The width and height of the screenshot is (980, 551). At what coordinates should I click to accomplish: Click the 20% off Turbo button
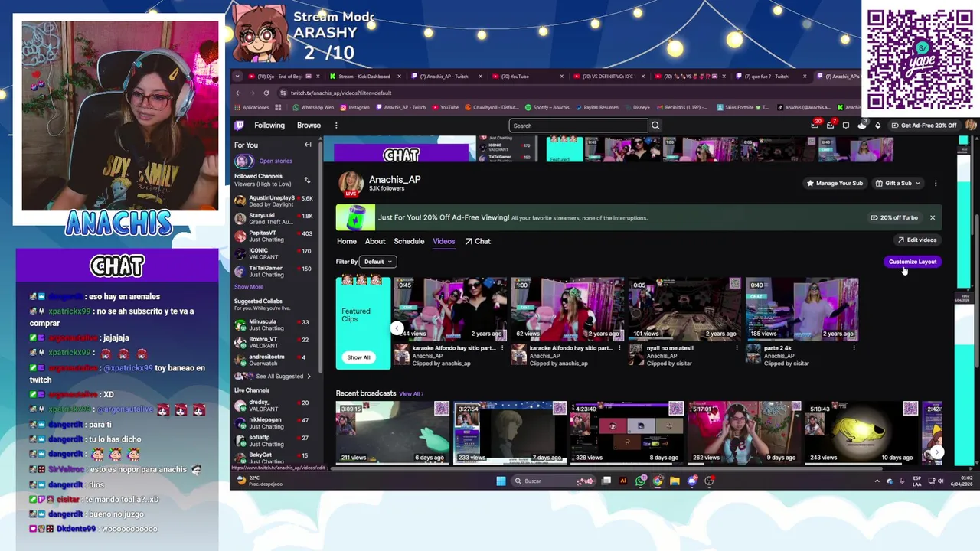coord(894,218)
